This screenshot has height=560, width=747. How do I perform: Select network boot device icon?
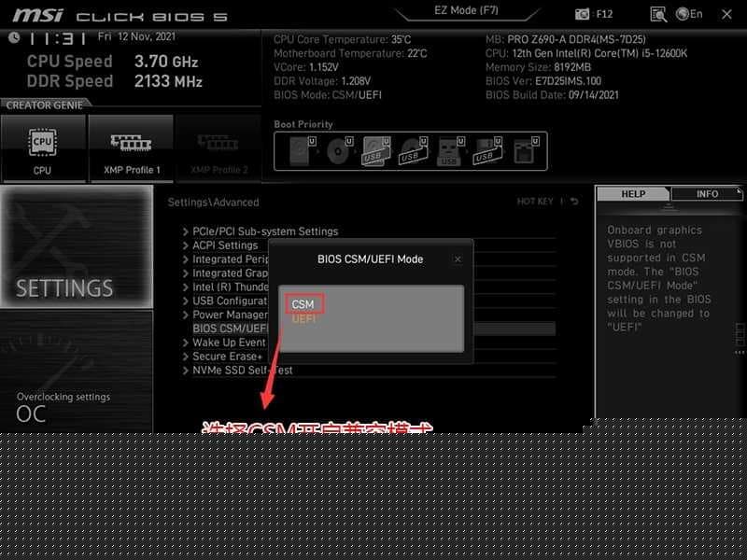pyautogui.click(x=526, y=151)
